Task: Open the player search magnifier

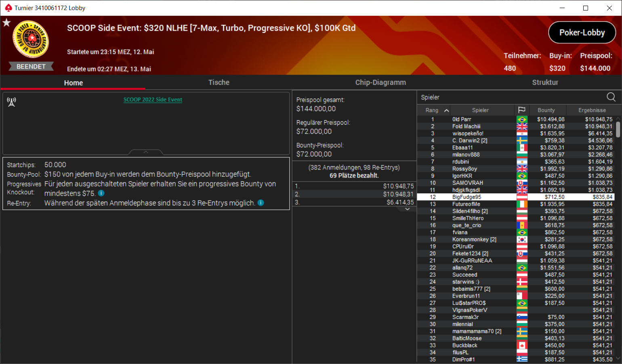Action: [x=611, y=97]
